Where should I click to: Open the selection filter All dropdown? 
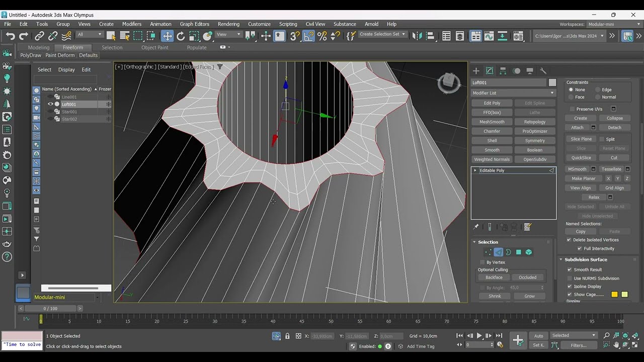89,35
